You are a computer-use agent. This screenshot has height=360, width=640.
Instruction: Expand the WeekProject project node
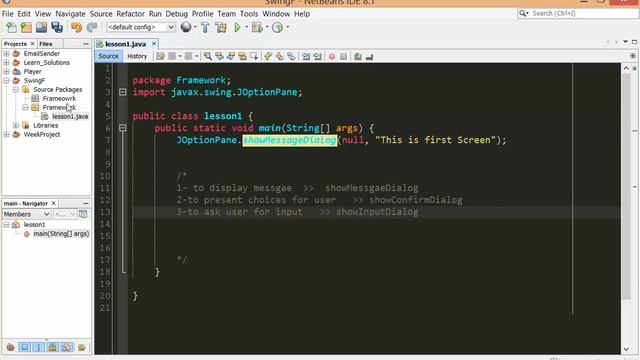7,134
